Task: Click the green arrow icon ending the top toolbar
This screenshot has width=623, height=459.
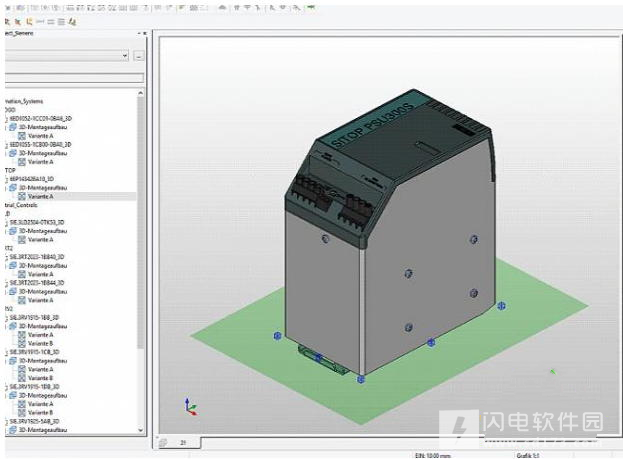Action: 311,7
